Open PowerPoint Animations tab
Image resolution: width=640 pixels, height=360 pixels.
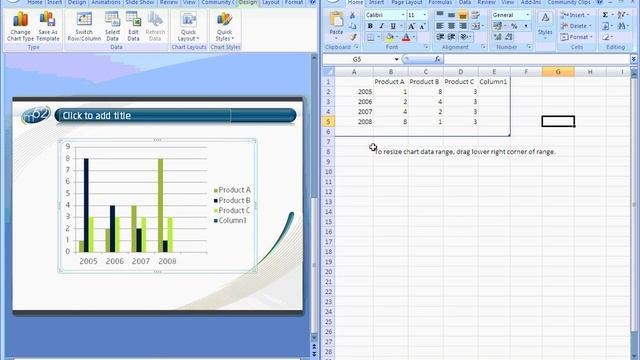coord(106,2)
